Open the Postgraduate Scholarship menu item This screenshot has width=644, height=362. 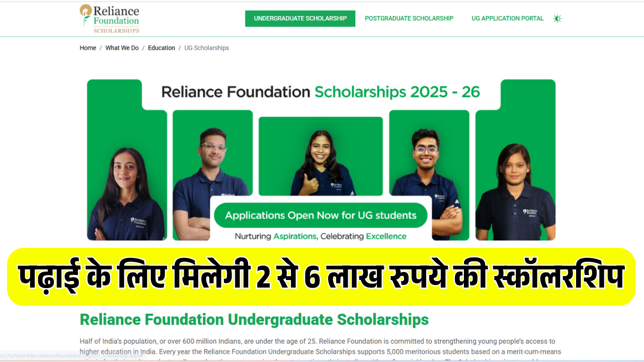[409, 19]
